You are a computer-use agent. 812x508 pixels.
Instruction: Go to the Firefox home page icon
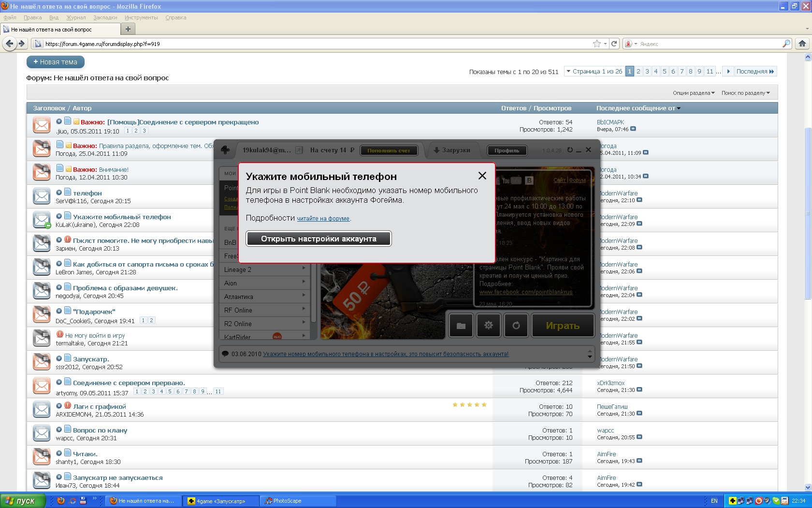click(x=802, y=44)
